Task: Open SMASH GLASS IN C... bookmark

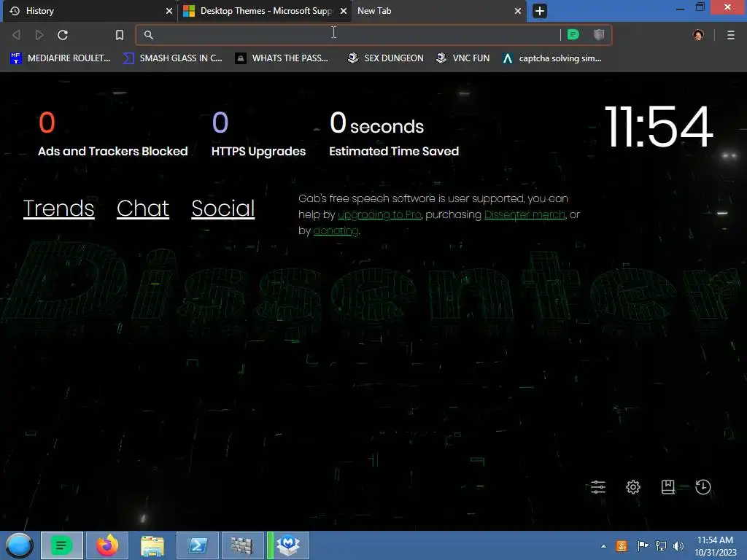Action: (x=172, y=58)
